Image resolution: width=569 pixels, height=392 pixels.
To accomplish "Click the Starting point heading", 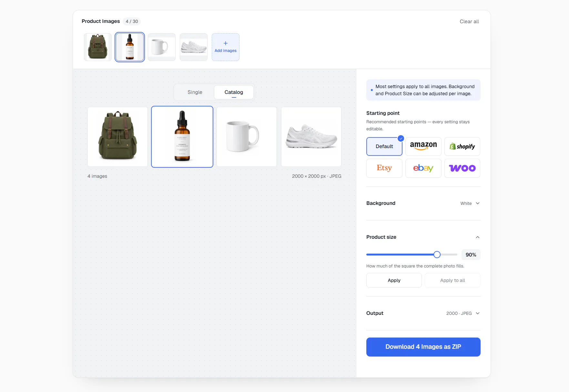I will (x=383, y=113).
